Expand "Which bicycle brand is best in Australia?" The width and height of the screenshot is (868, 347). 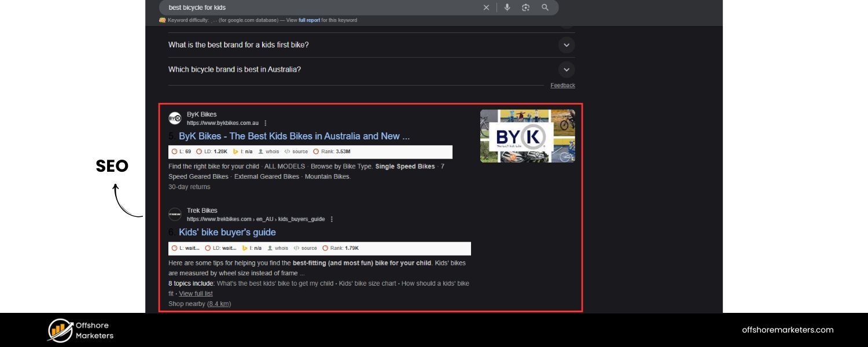click(567, 69)
